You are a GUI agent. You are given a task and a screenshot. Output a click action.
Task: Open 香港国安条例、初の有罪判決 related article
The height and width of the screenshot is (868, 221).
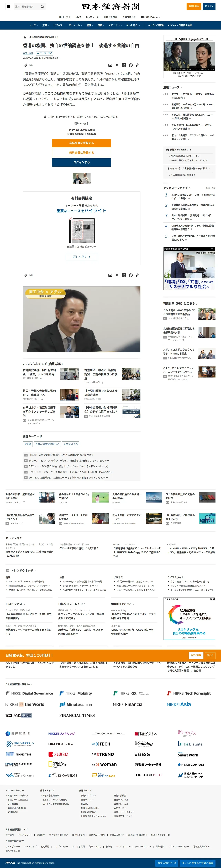coord(39,372)
